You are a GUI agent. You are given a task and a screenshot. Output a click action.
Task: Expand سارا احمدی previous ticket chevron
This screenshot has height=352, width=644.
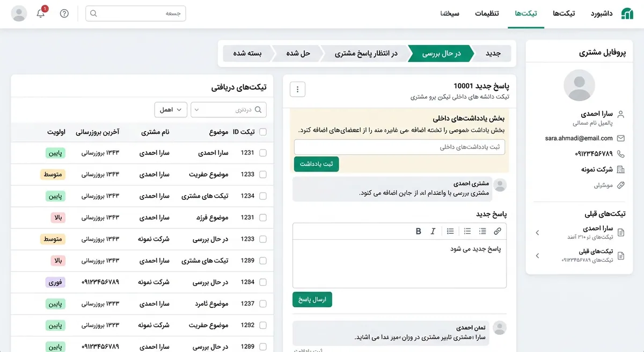click(538, 232)
